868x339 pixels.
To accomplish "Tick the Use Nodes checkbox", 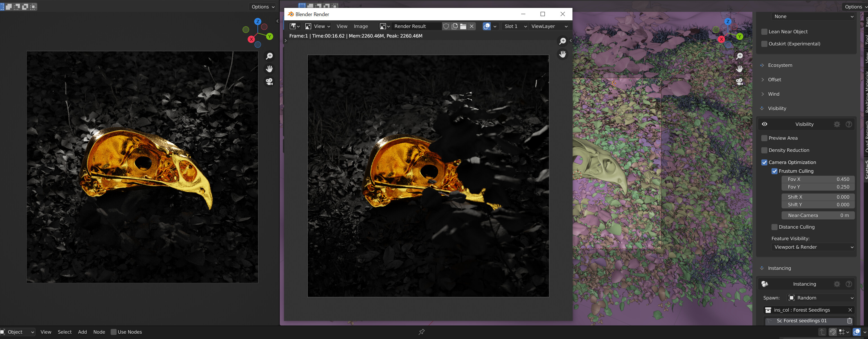I will (x=114, y=332).
